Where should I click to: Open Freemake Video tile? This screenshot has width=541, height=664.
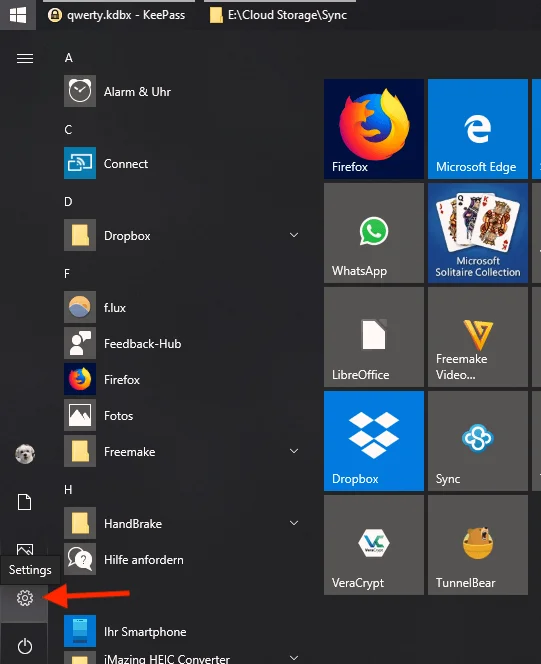(x=478, y=337)
